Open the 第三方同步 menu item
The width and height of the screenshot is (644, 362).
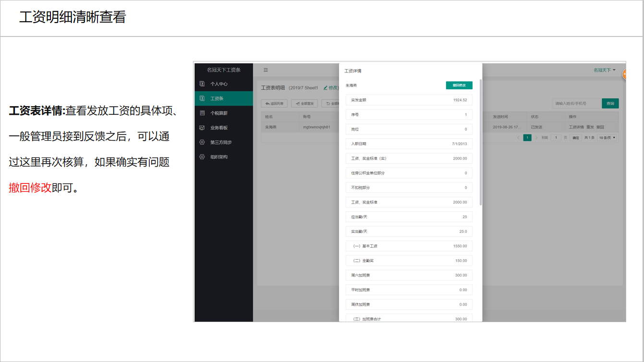pyautogui.click(x=224, y=142)
